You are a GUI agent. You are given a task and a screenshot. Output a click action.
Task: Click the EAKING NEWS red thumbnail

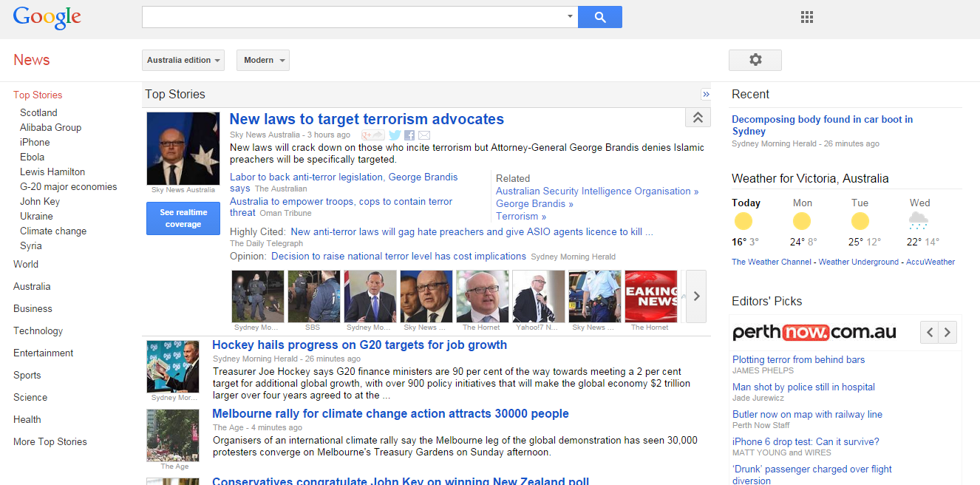pyautogui.click(x=650, y=296)
